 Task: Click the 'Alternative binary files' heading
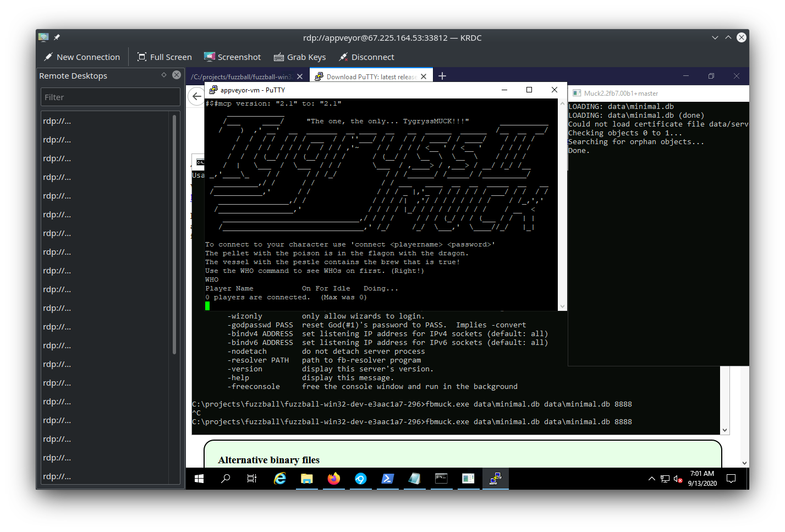coord(268,460)
